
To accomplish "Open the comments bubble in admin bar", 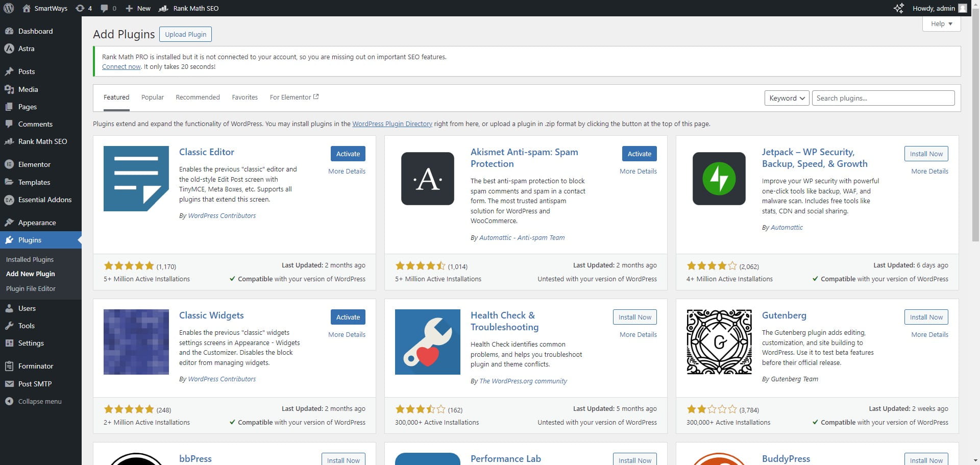I will coord(108,8).
